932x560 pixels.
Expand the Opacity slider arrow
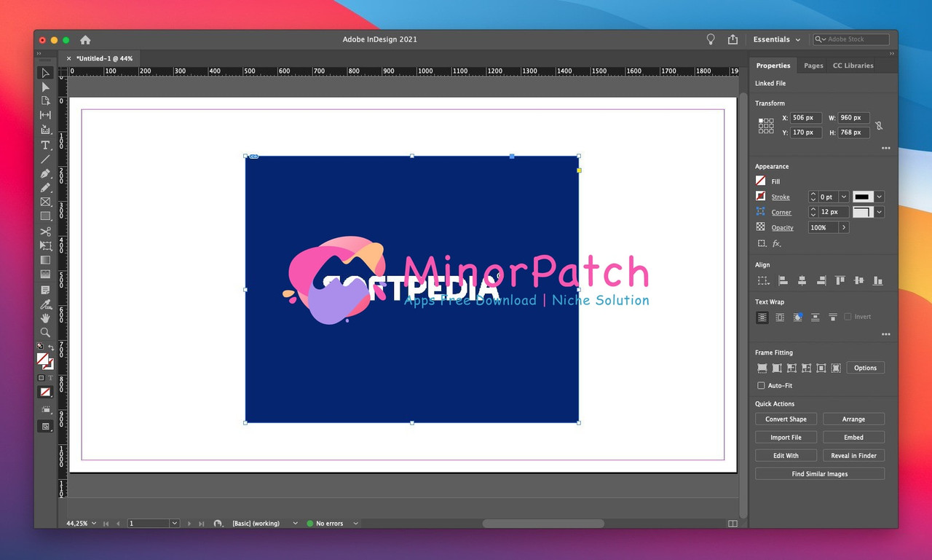point(844,227)
